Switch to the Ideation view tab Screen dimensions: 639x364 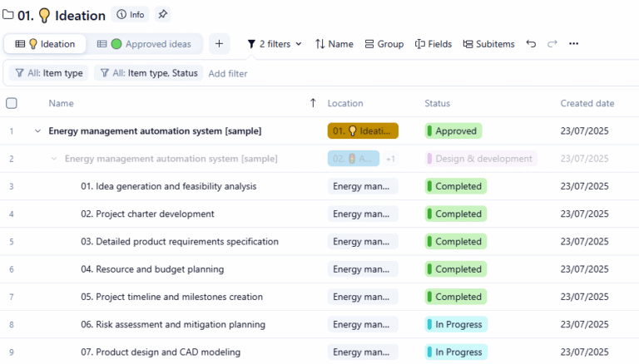point(45,44)
